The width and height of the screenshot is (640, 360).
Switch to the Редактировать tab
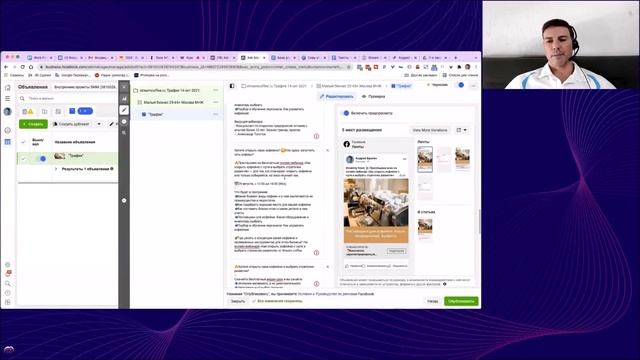click(x=337, y=97)
